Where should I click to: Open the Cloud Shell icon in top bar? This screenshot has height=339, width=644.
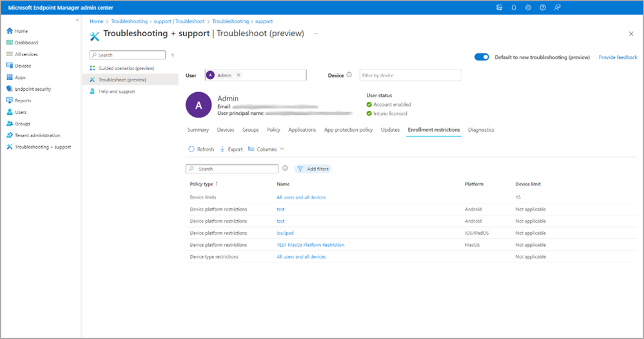pyautogui.click(x=499, y=7)
